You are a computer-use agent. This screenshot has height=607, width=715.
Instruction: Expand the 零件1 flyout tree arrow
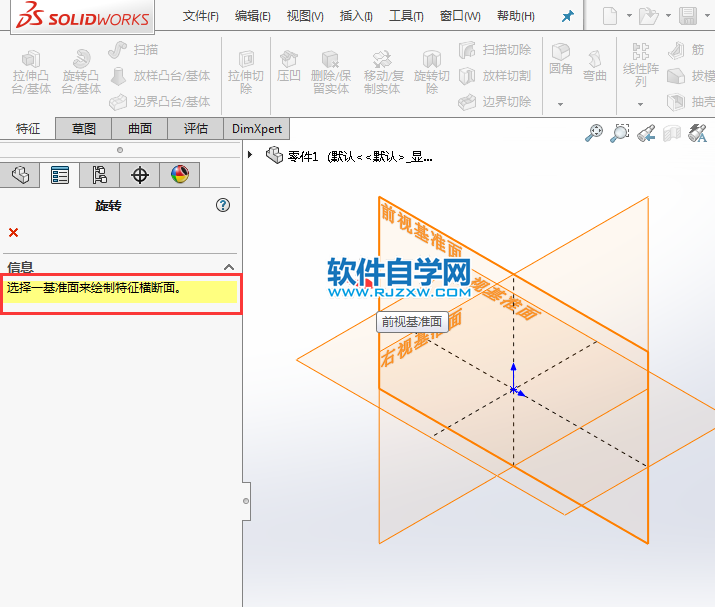[250, 155]
